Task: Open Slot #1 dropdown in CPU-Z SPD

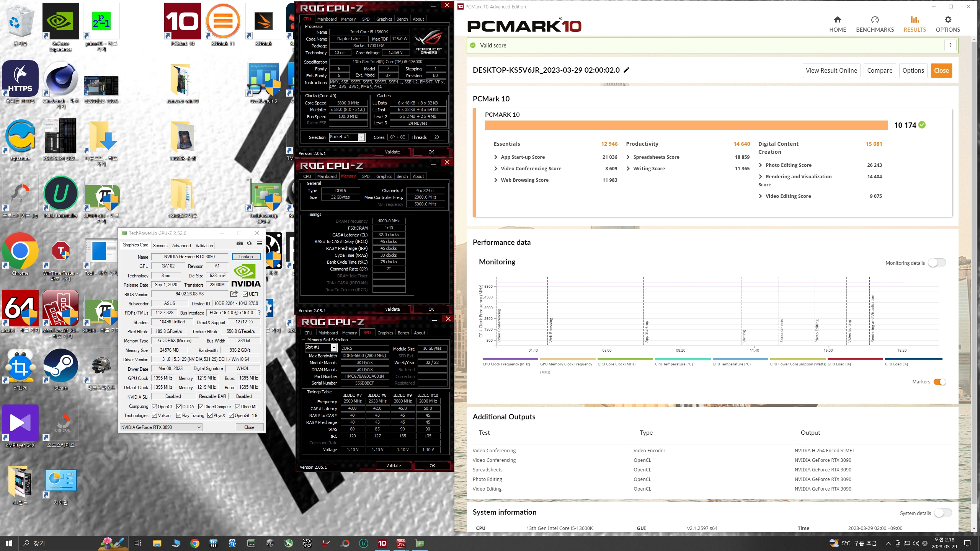Action: coord(321,347)
